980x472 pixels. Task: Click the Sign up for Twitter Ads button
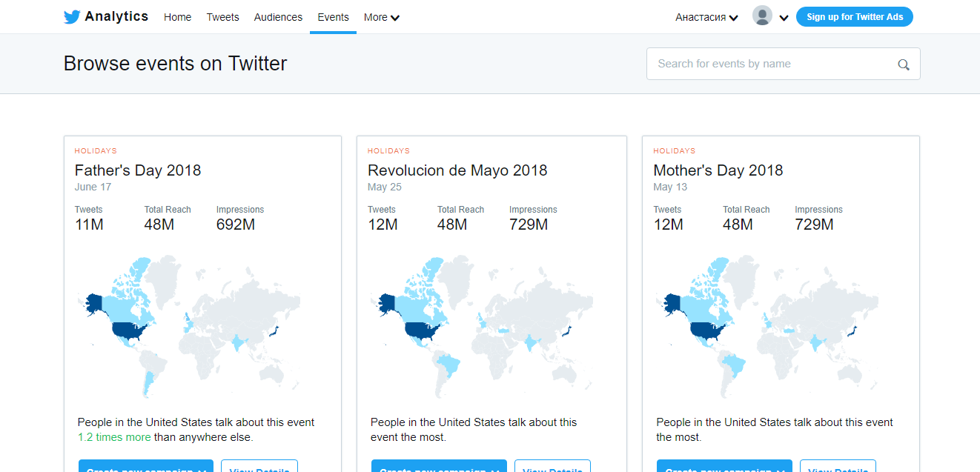coord(854,16)
